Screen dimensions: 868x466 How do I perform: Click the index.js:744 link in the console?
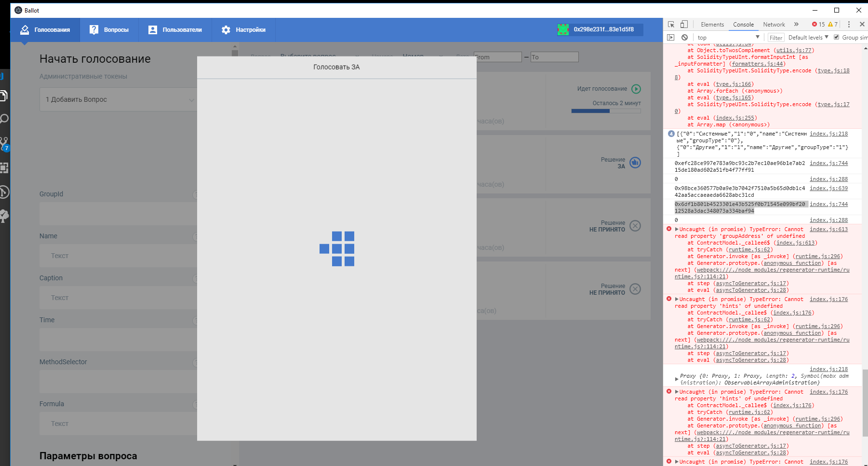(829, 163)
